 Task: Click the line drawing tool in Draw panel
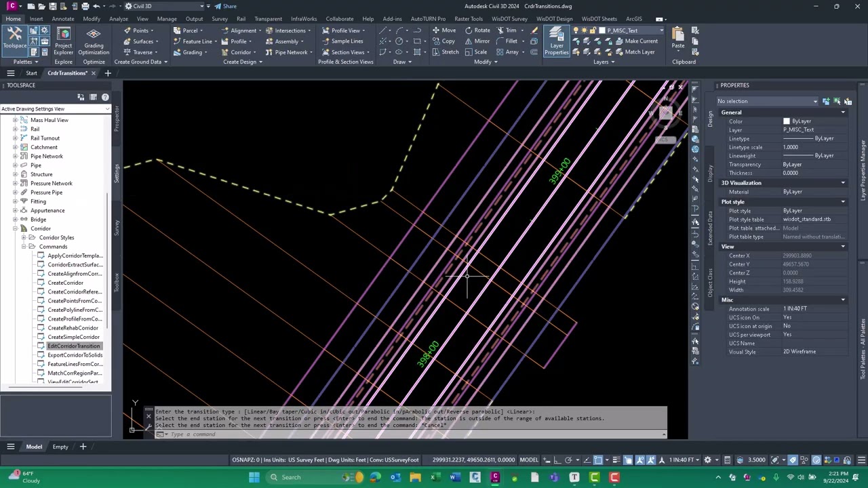(x=383, y=30)
